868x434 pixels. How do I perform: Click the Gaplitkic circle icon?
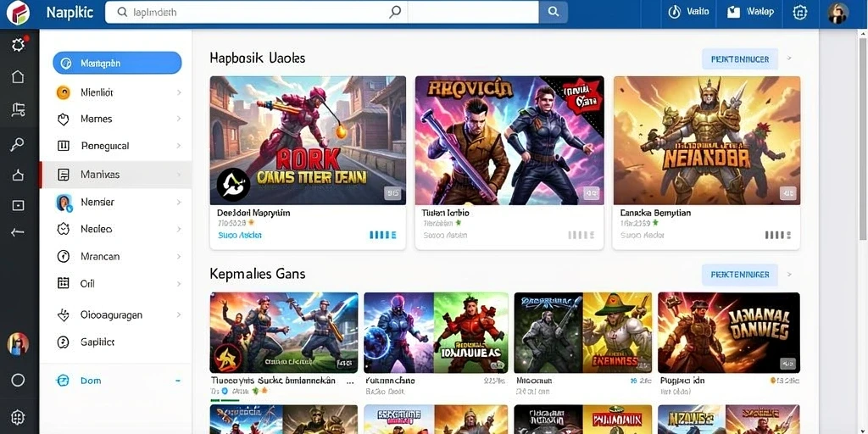pos(64,342)
